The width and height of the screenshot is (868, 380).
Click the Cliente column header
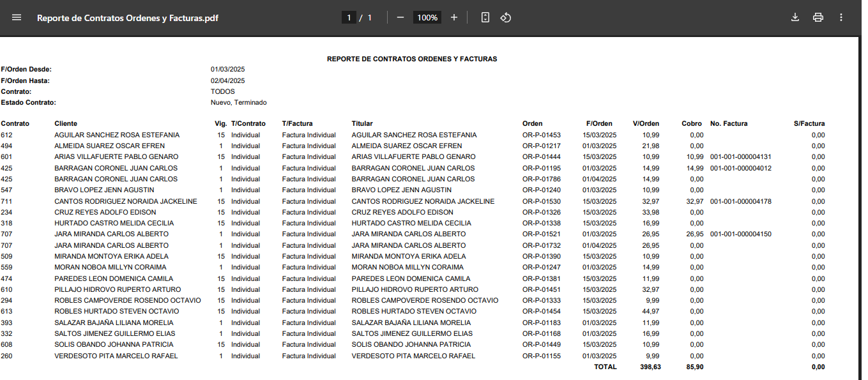66,124
